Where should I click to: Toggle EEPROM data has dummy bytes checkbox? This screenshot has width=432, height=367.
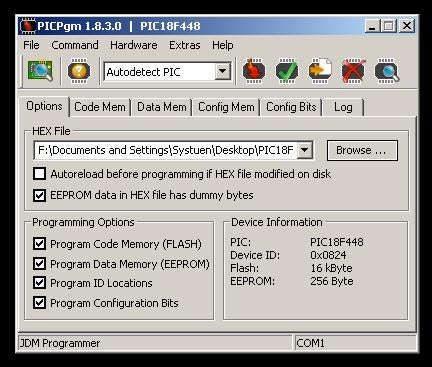(x=39, y=195)
